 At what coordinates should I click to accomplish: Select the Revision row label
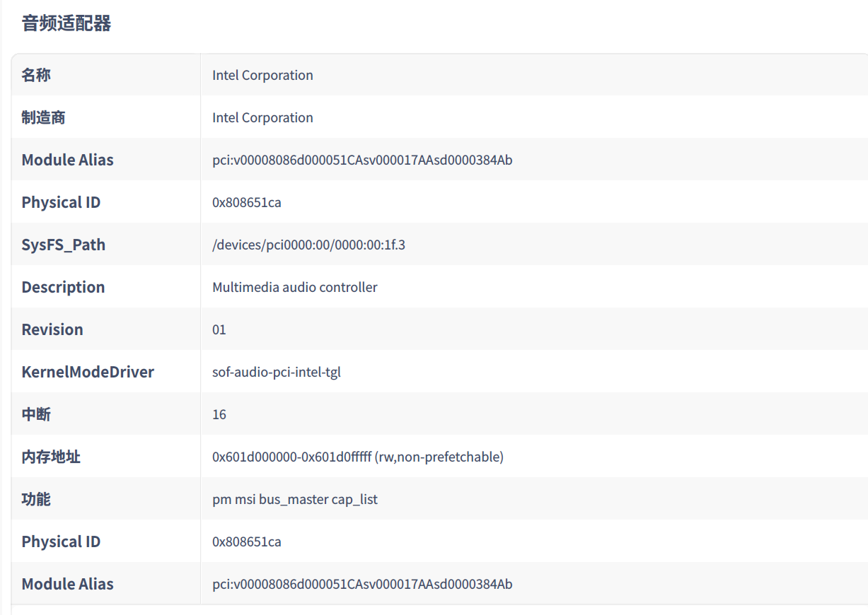[52, 329]
